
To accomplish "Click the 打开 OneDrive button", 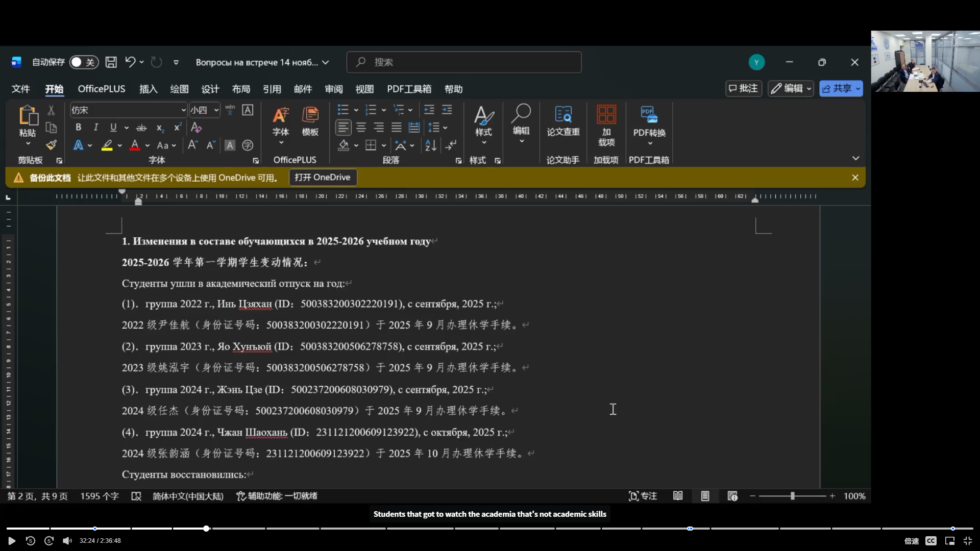I will [323, 178].
